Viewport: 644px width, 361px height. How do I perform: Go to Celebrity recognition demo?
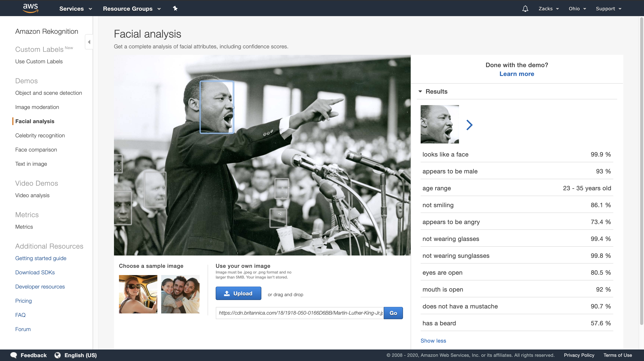[40, 135]
